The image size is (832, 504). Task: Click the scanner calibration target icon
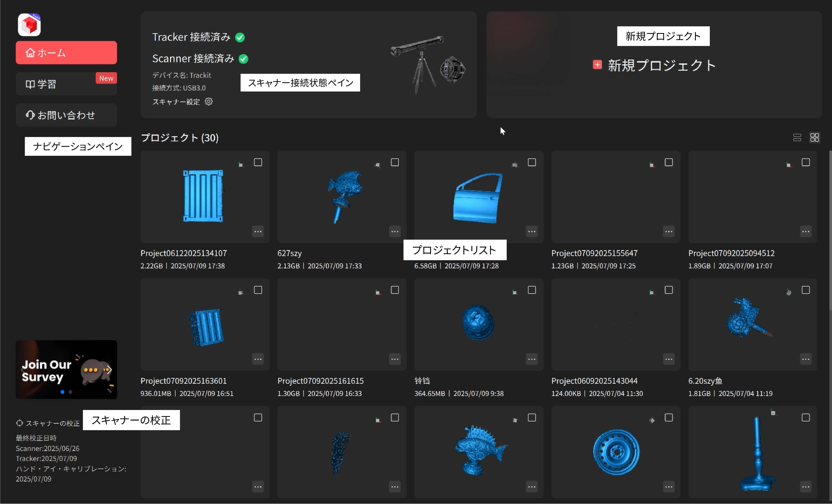pos(20,423)
